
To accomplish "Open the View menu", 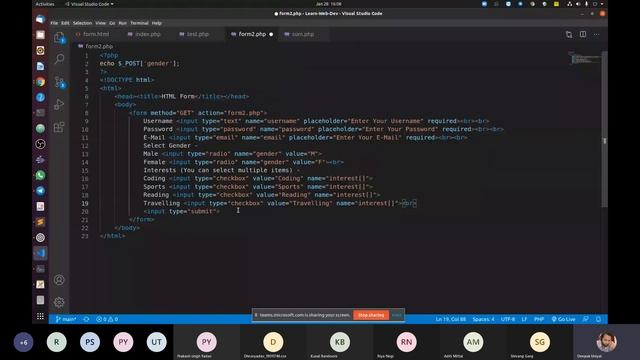I will coord(100,23).
